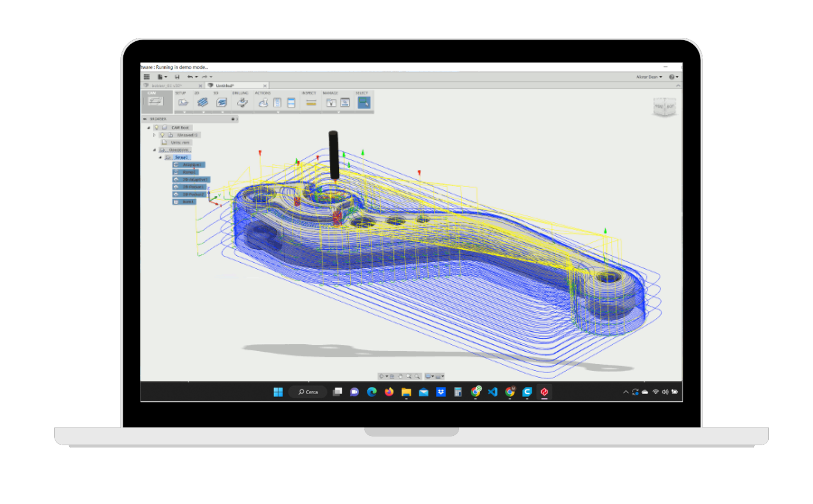Image resolution: width=813 pixels, height=504 pixels.
Task: Open the Tool Library icon under Manage
Action: click(x=331, y=103)
